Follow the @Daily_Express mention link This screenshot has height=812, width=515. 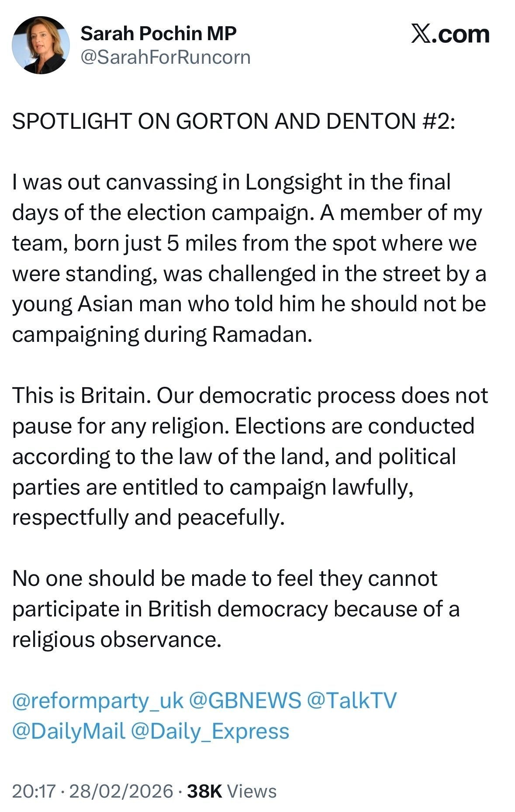210,731
